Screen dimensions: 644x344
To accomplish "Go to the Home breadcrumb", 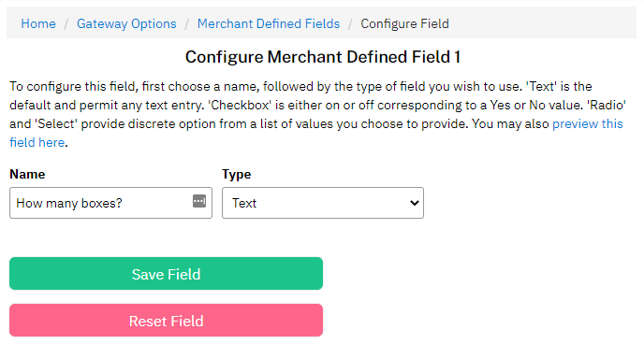I will (38, 23).
